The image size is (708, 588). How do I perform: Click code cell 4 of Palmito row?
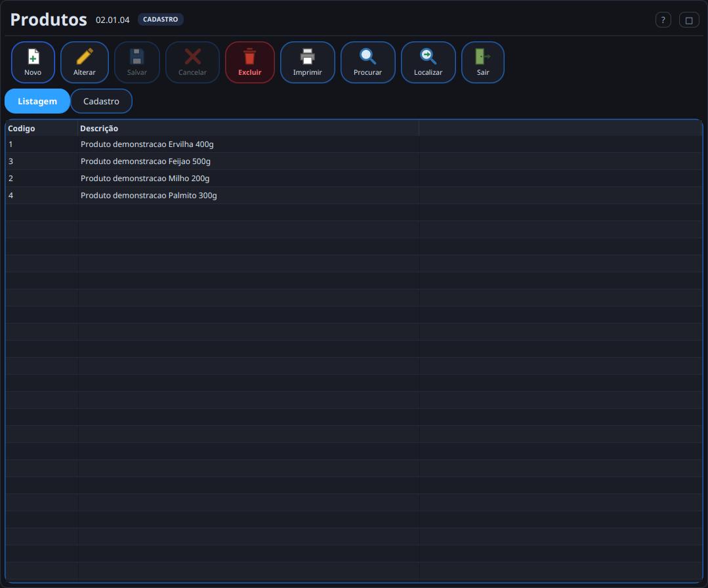pyautogui.click(x=41, y=196)
